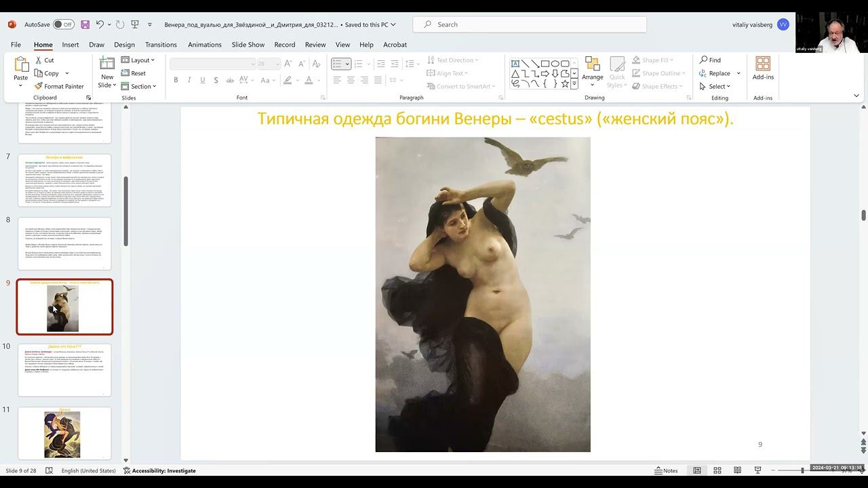868x488 pixels.
Task: Pick the star shape in shapes gallery
Action: (x=565, y=83)
